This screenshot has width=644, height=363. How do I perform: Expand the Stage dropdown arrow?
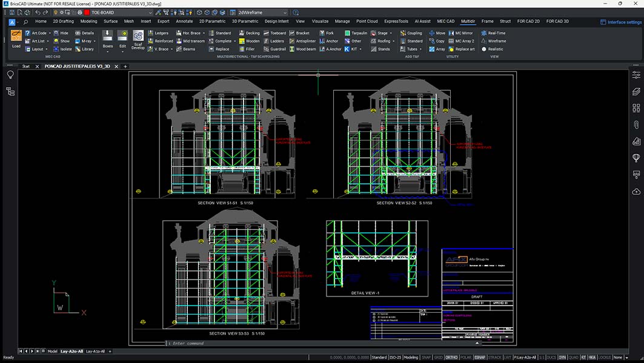point(391,33)
